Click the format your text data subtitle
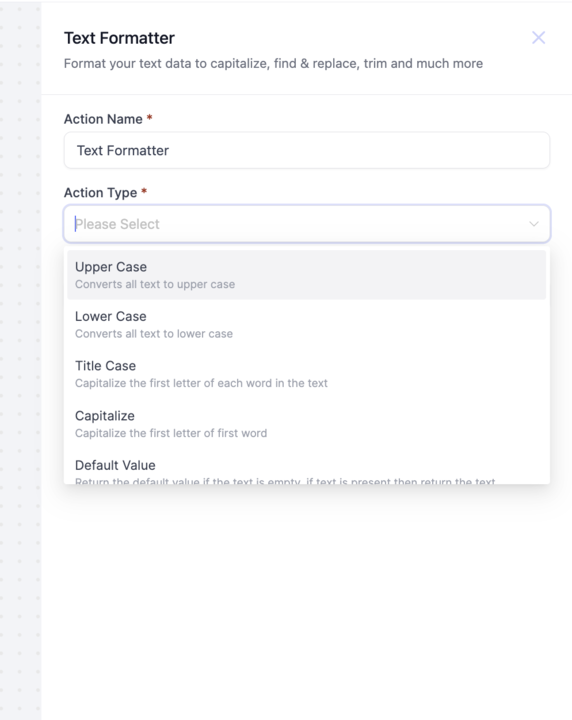 [x=273, y=63]
